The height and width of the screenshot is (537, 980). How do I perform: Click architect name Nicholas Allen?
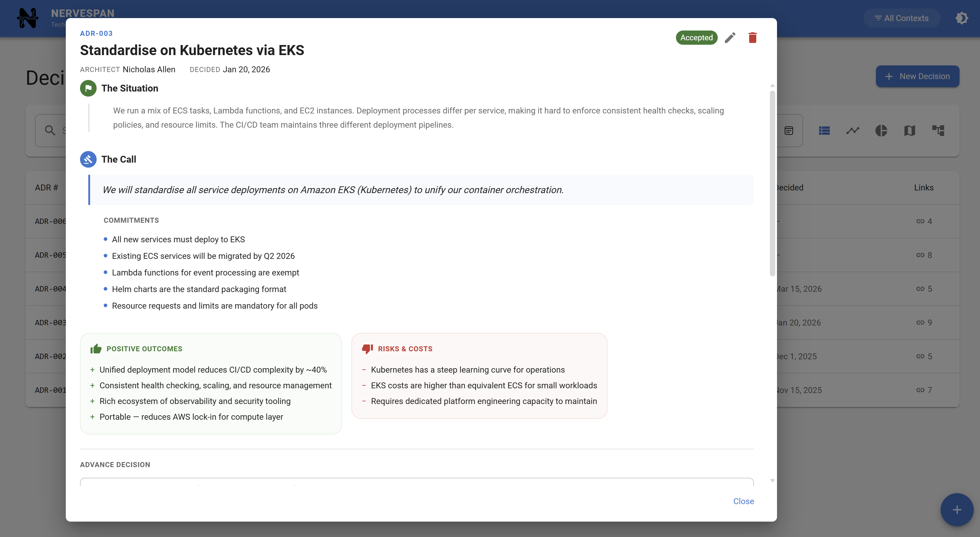pyautogui.click(x=149, y=69)
